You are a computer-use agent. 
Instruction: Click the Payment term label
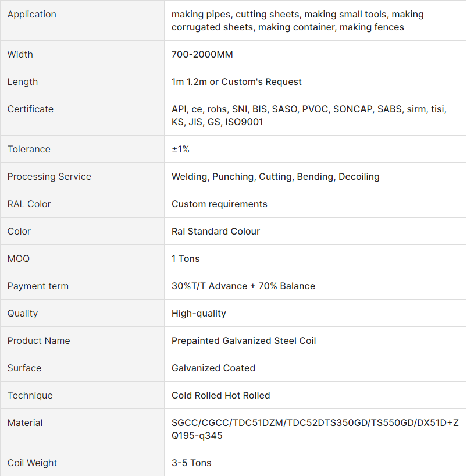38,286
